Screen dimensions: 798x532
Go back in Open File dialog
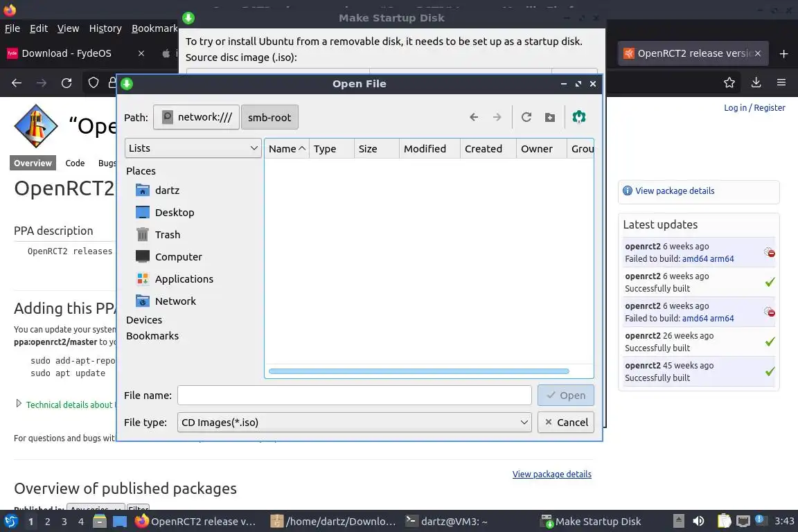pos(474,117)
